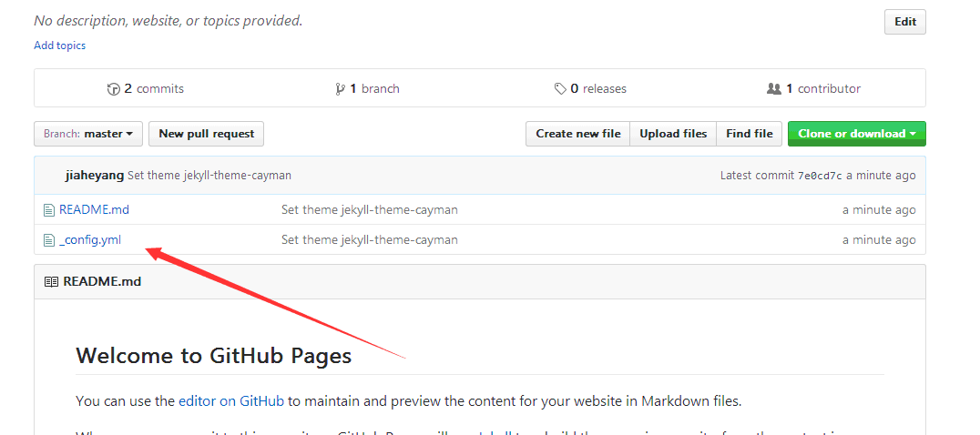Click 'a minute ago' in _config.yml row
The image size is (980, 435).
tap(879, 240)
